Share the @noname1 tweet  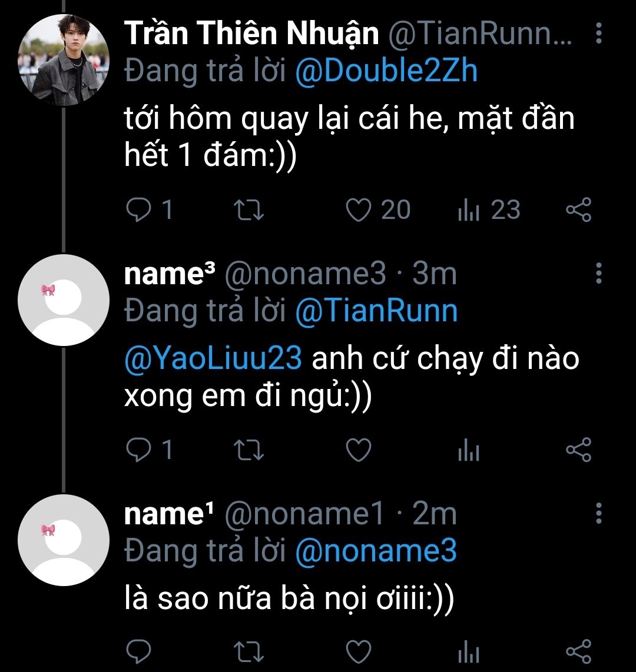578,651
